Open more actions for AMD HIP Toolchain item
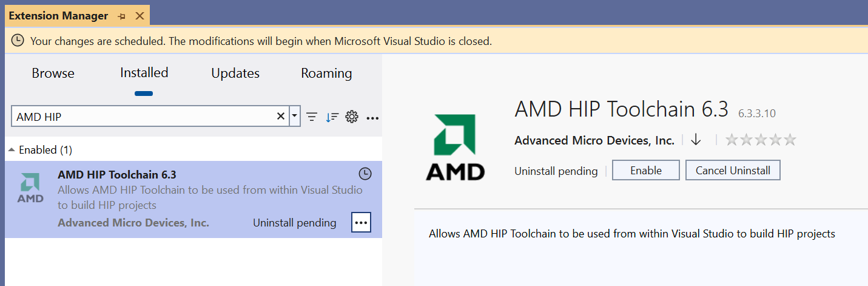The width and height of the screenshot is (868, 286). point(361,223)
